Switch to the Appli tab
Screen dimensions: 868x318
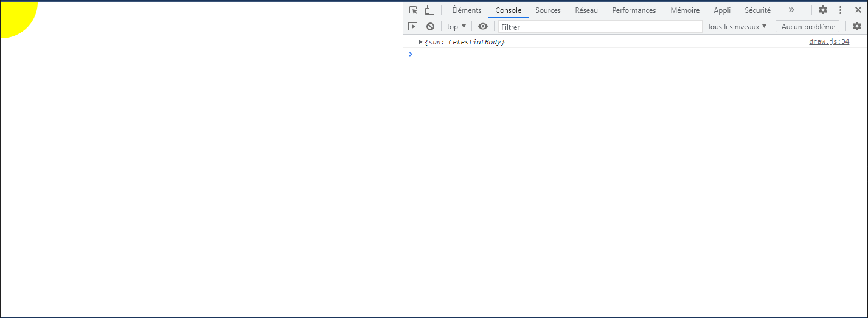coord(722,10)
